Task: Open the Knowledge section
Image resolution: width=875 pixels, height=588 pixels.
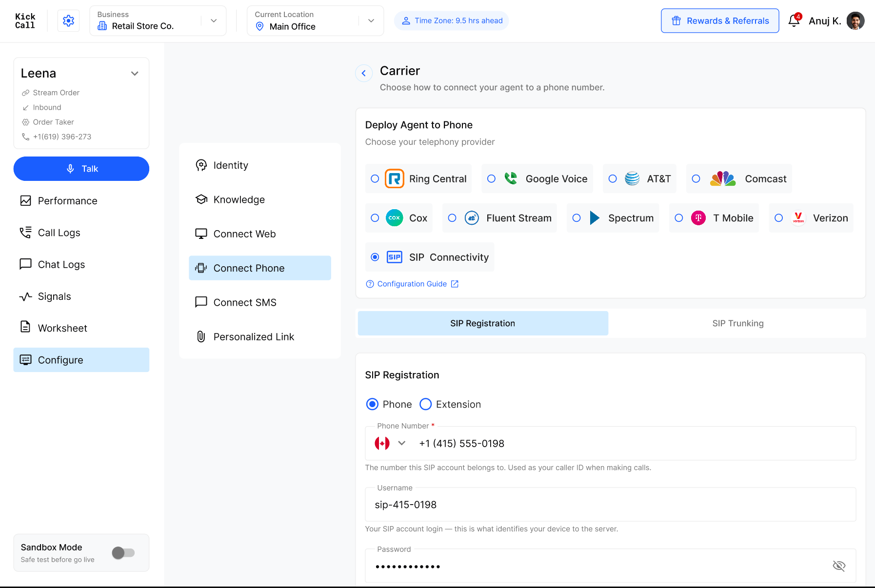Action: [x=260, y=199]
